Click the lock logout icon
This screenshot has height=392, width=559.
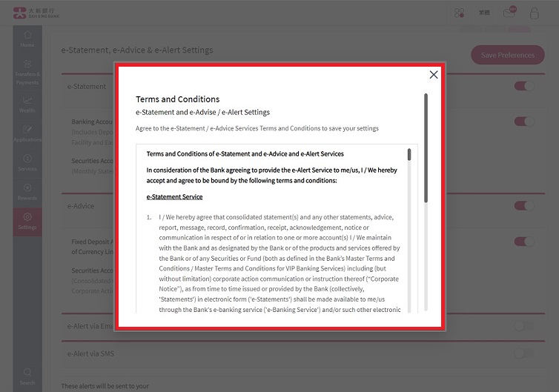tap(534, 13)
